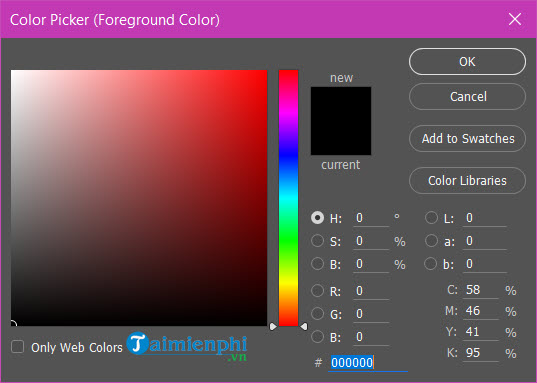Select the H hue radio button
Image resolution: width=537 pixels, height=383 pixels.
317,218
